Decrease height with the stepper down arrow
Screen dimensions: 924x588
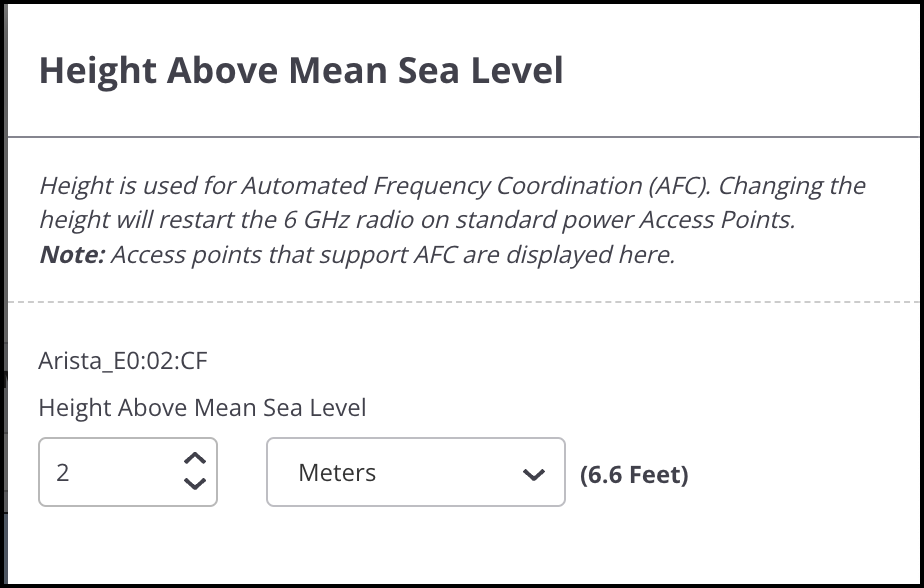[196, 484]
